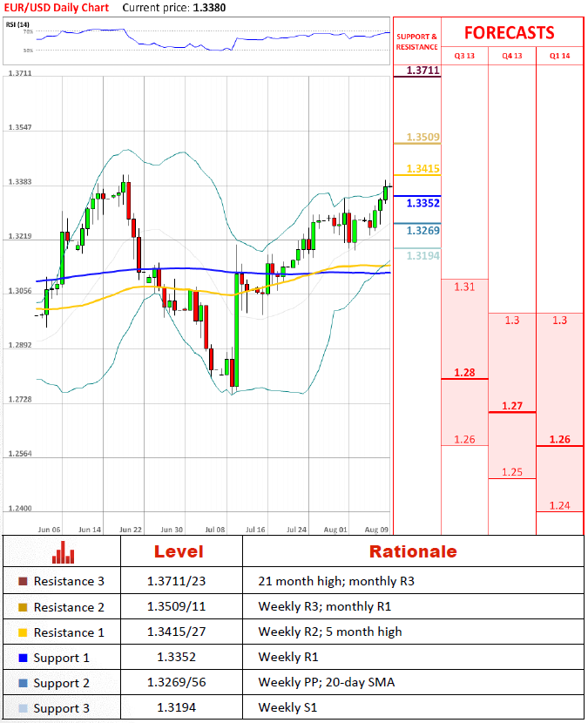
Task: Select the FORECASTS heading
Action: tap(509, 33)
